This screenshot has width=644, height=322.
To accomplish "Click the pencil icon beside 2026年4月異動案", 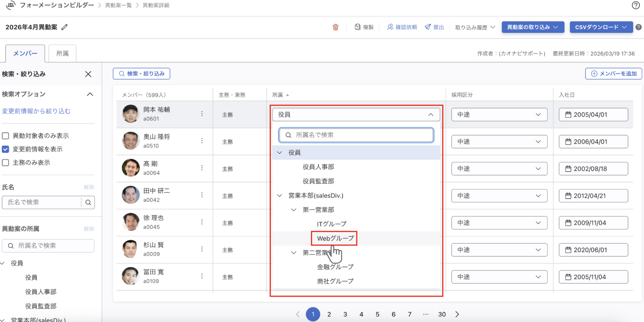I will pyautogui.click(x=64, y=27).
